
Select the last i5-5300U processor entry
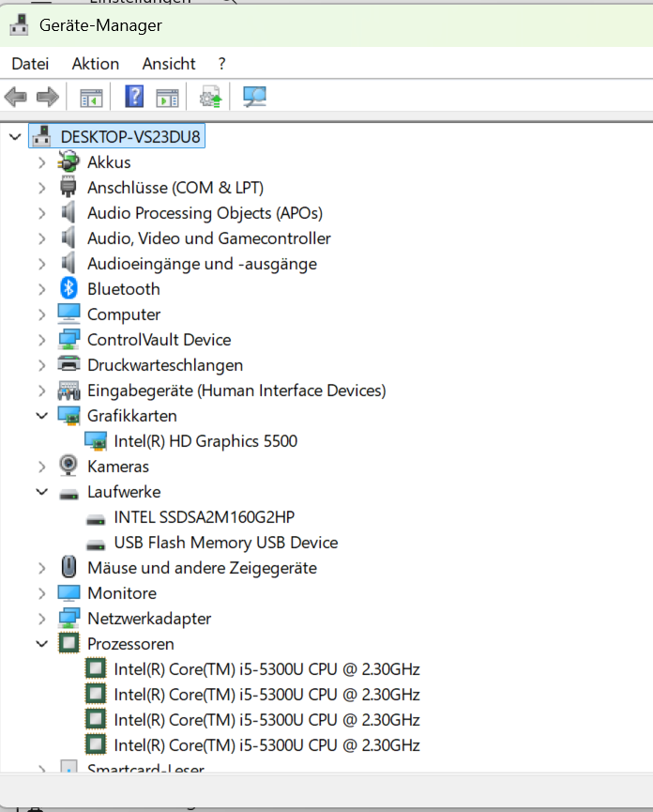266,745
